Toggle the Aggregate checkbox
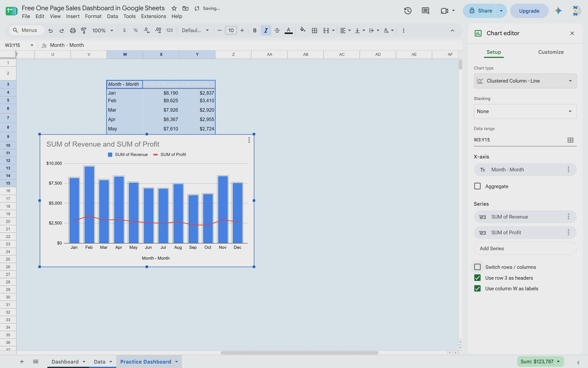The width and height of the screenshot is (588, 368). [x=477, y=186]
